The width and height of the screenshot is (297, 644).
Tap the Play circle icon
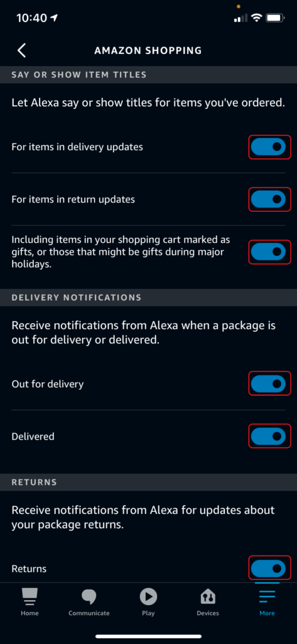click(148, 596)
